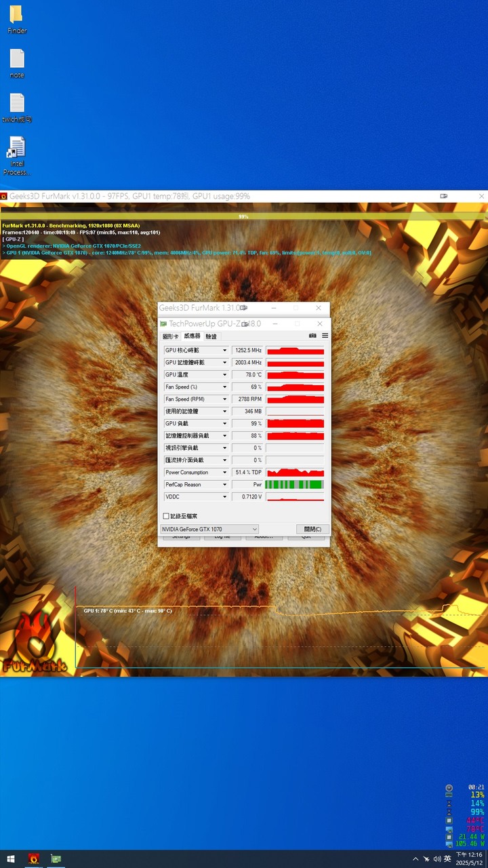Click the 51.4 % TDP value

[247, 473]
